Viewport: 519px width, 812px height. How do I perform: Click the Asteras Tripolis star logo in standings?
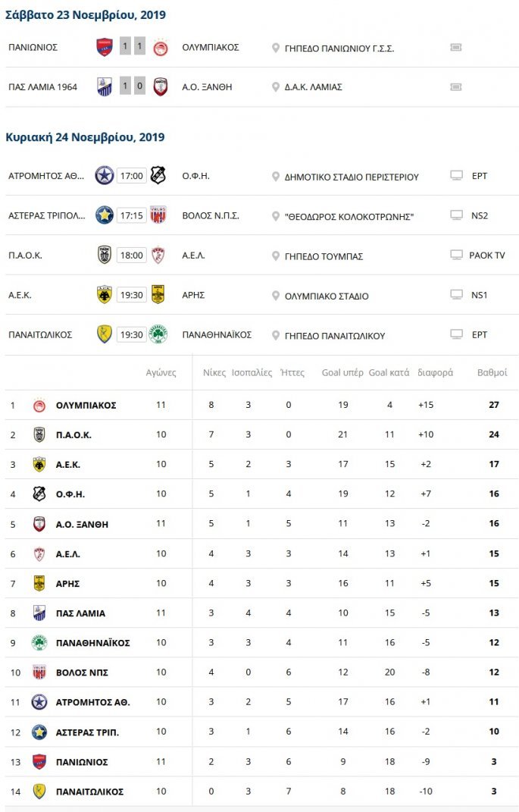click(39, 732)
